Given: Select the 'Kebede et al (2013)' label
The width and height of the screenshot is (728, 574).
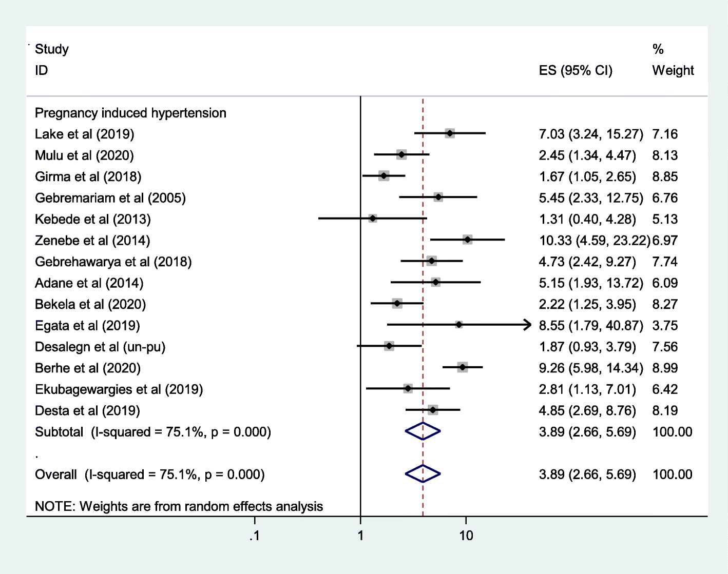Looking at the screenshot, I should [x=93, y=220].
